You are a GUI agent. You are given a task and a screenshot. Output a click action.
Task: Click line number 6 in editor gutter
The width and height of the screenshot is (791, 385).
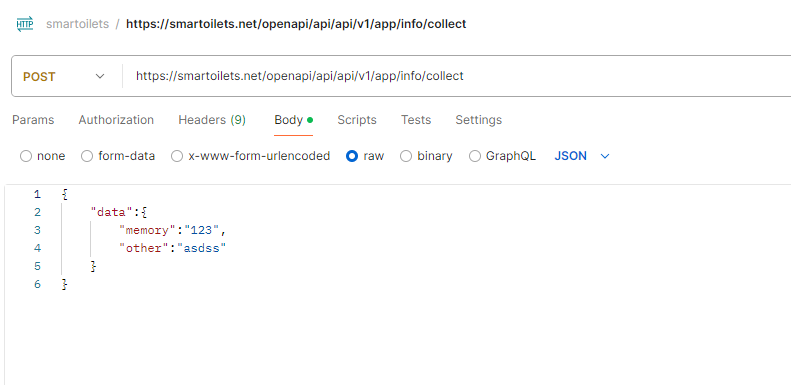(x=37, y=284)
